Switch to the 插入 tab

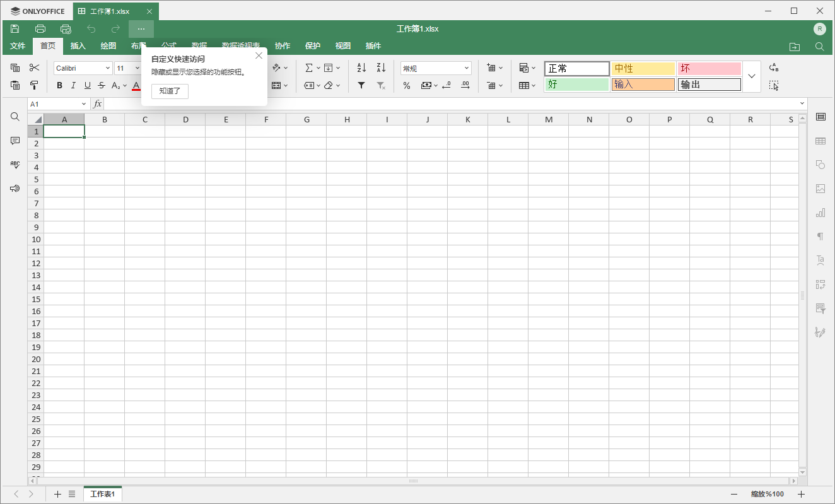coord(78,46)
